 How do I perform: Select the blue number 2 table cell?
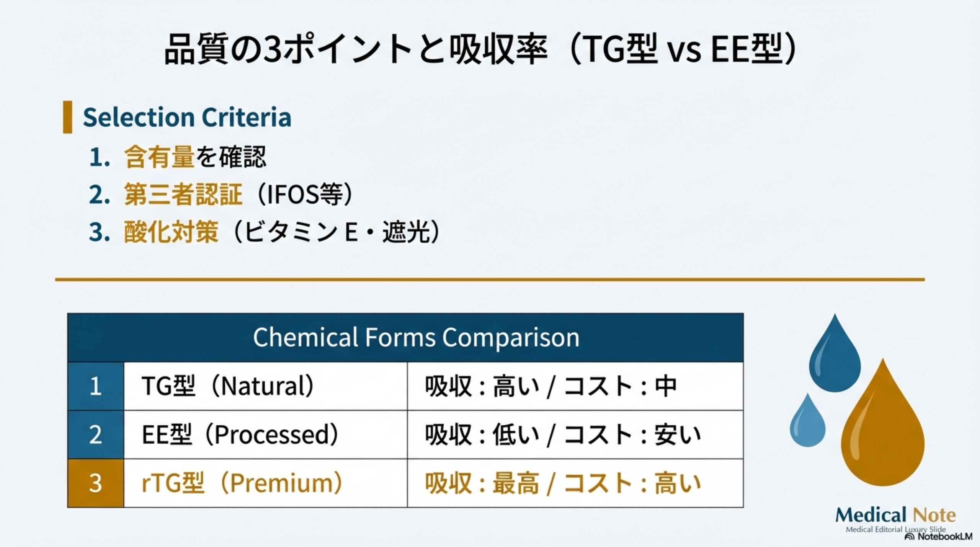(x=96, y=434)
